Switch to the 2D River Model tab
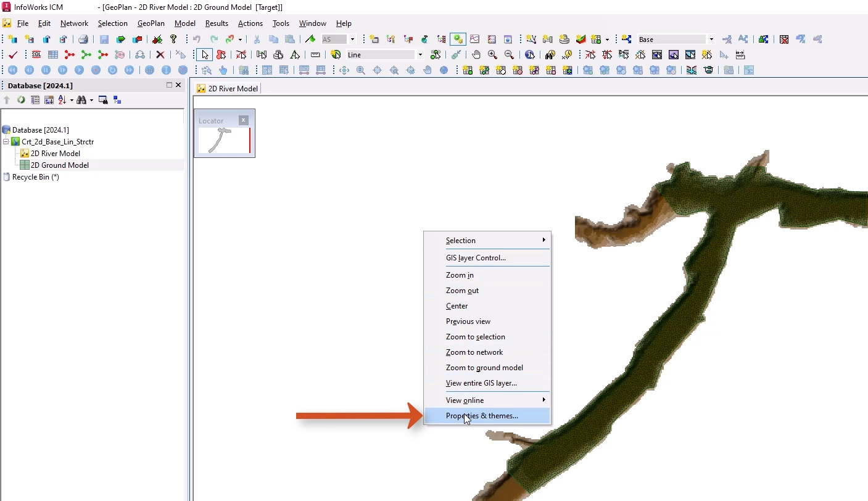The image size is (868, 501). point(227,88)
